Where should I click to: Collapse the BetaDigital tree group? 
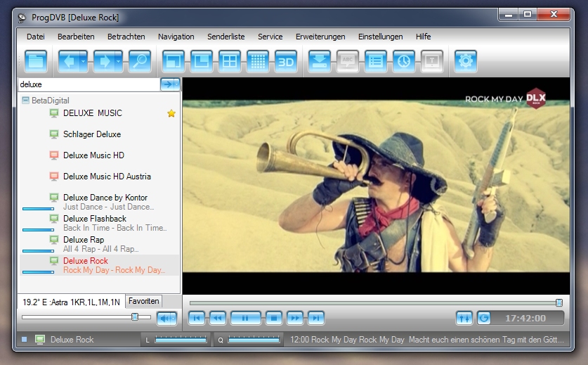(25, 101)
